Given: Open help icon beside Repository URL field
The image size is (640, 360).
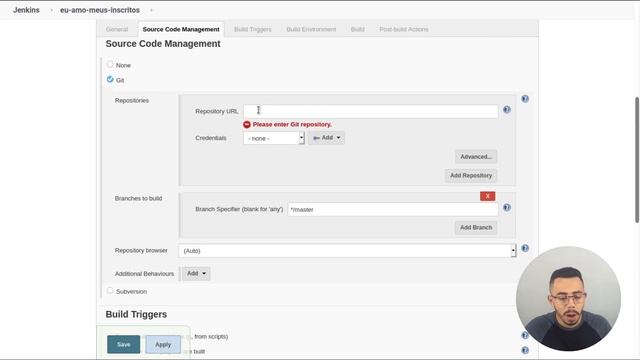Looking at the screenshot, I should click(507, 109).
